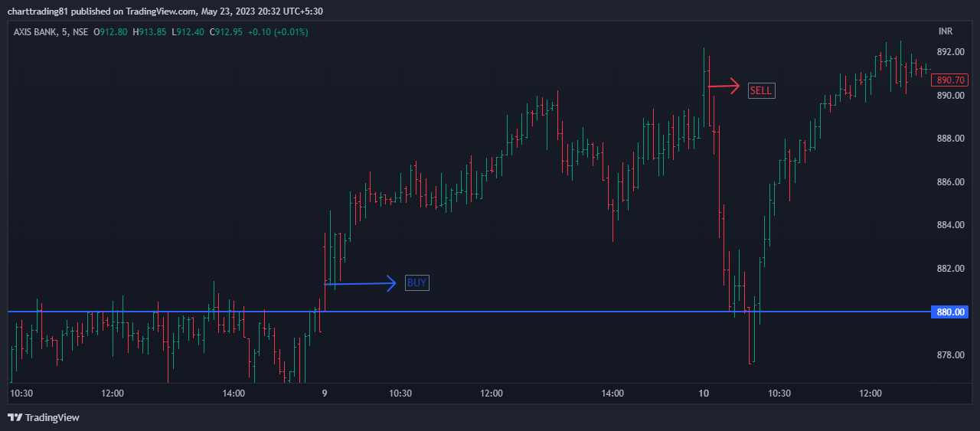Screen dimensions: 980x431
Task: Click the 884.00 price scale label
Action: [949, 225]
